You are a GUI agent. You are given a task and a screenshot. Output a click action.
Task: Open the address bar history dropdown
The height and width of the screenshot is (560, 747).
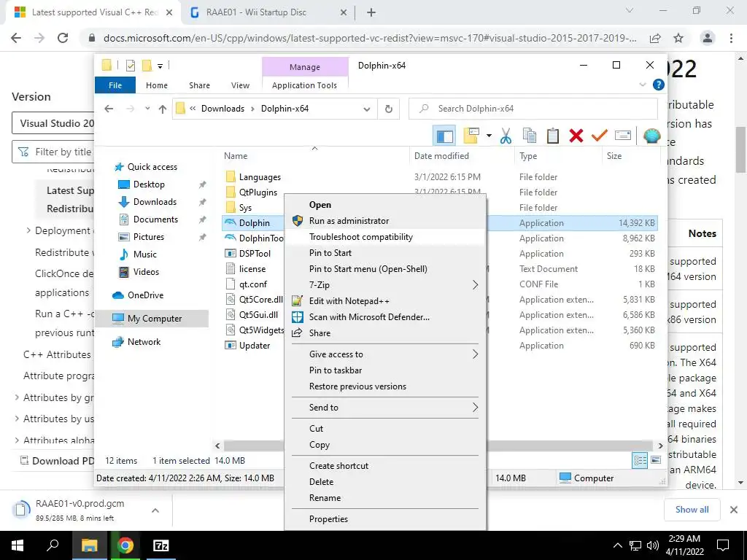[367, 109]
